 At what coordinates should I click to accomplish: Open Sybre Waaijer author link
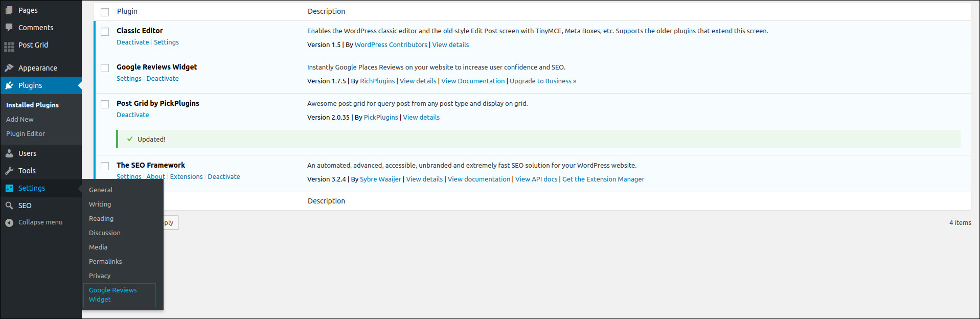pyautogui.click(x=380, y=179)
